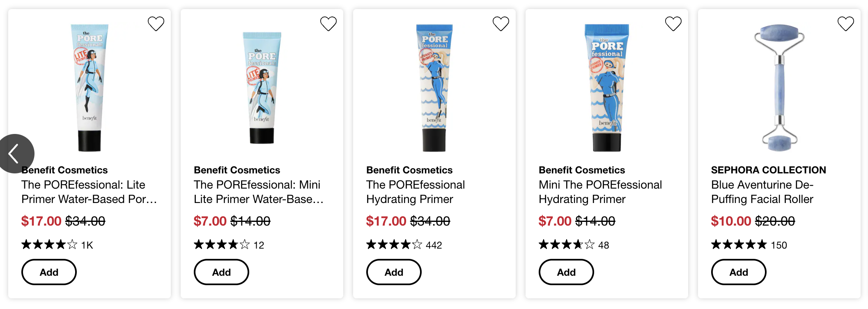Add the Facial Roller to basket
868x309 pixels.
[739, 272]
